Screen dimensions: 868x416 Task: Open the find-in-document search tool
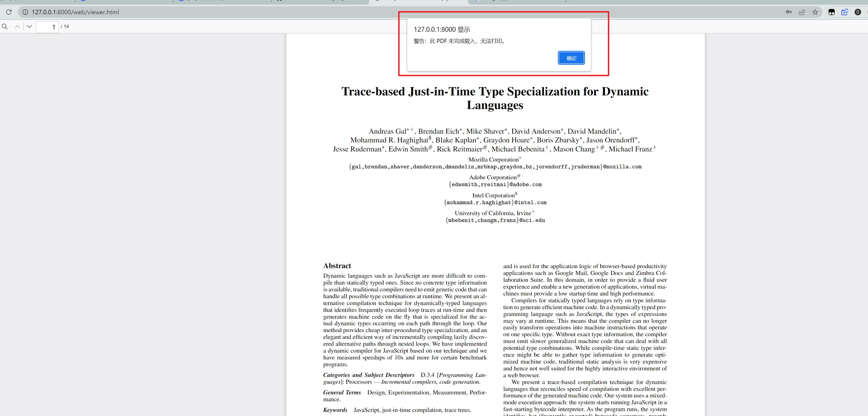(5, 26)
